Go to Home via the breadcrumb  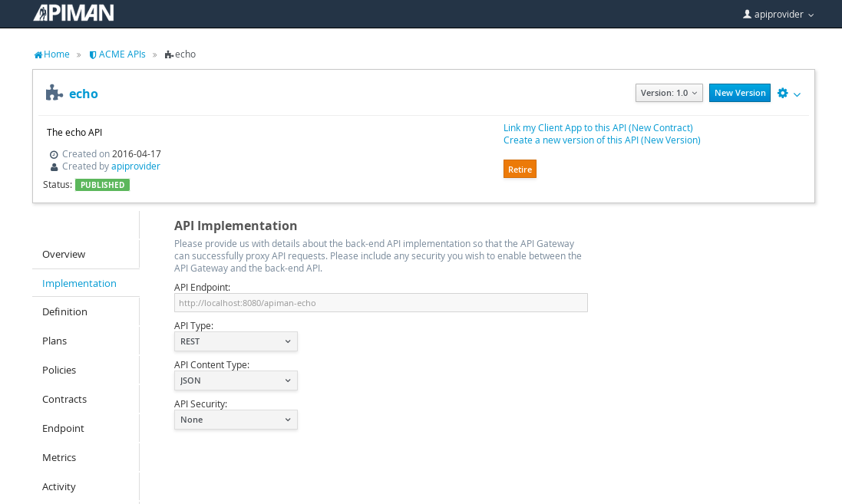pyautogui.click(x=56, y=54)
